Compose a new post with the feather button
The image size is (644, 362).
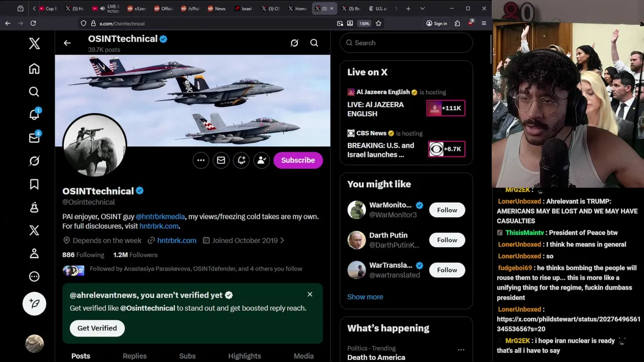(x=34, y=304)
